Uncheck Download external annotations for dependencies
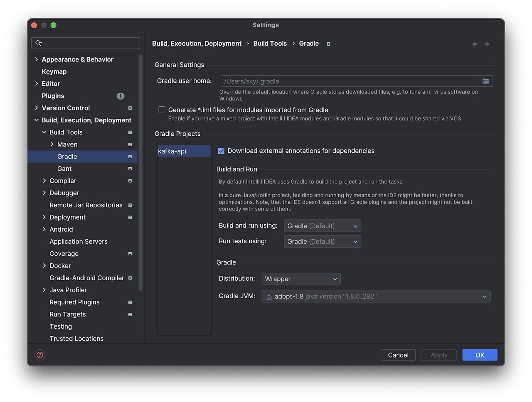 click(x=221, y=151)
